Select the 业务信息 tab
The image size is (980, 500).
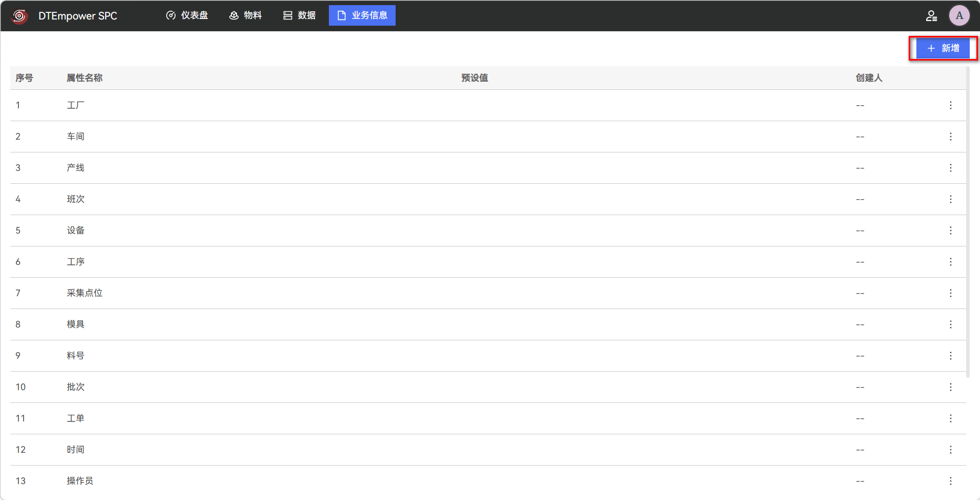[362, 15]
